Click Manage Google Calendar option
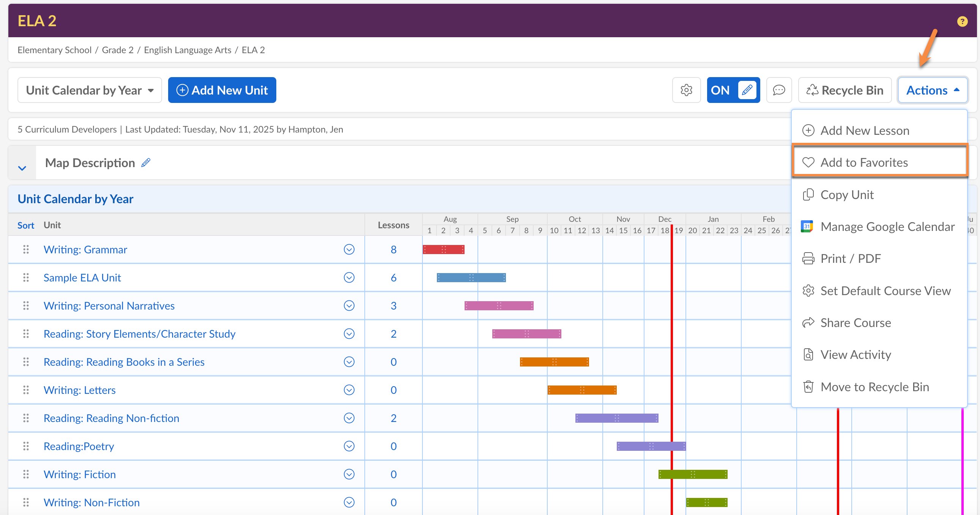980x515 pixels. (887, 227)
